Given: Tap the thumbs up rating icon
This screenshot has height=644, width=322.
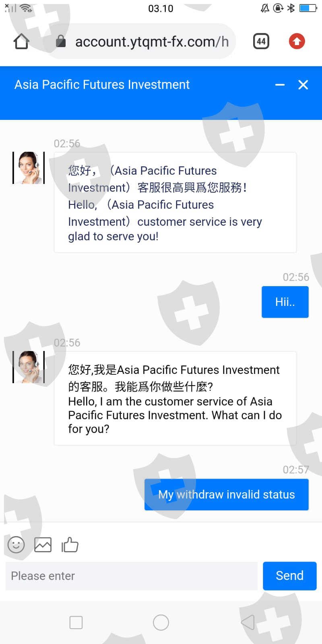Looking at the screenshot, I should tap(70, 545).
